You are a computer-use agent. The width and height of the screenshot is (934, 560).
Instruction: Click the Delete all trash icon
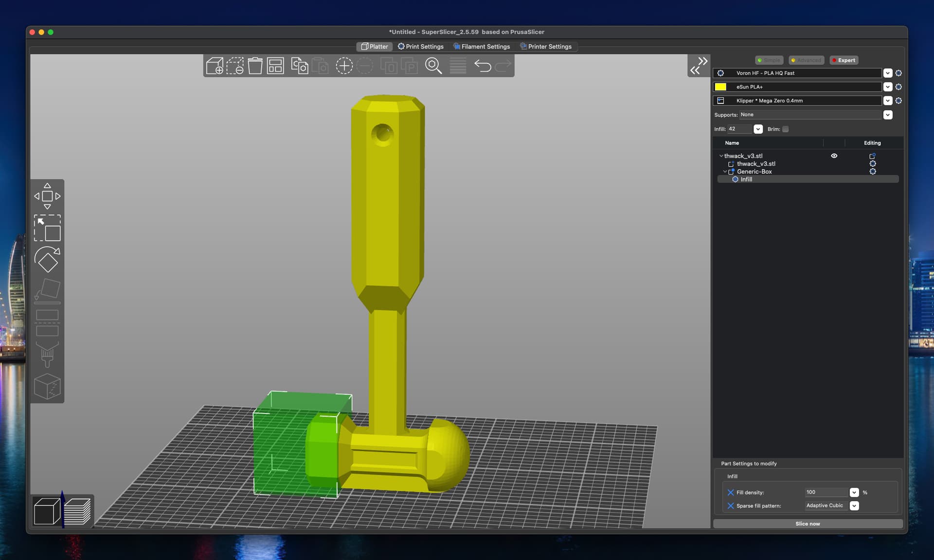tap(255, 66)
